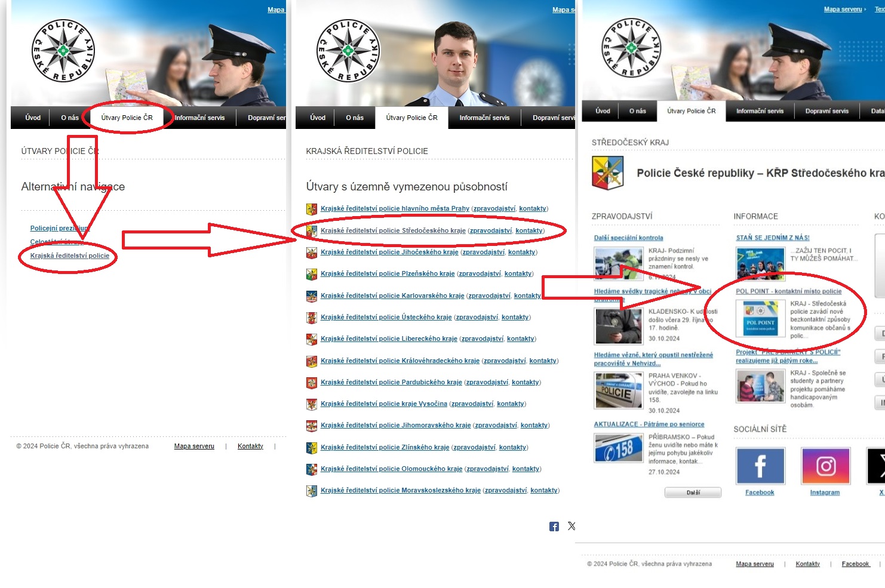Select Úvod tab in the left page
The image size is (885, 588).
point(33,118)
